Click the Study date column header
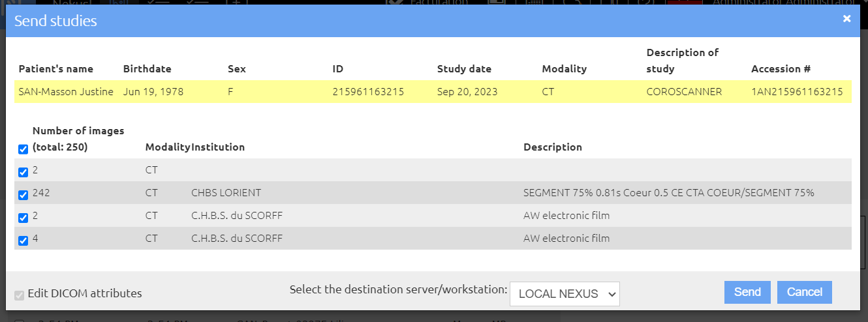The image size is (868, 322). coord(465,69)
